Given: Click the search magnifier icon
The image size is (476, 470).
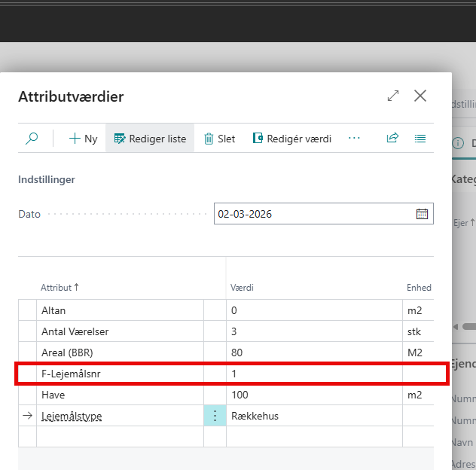Looking at the screenshot, I should (32, 139).
